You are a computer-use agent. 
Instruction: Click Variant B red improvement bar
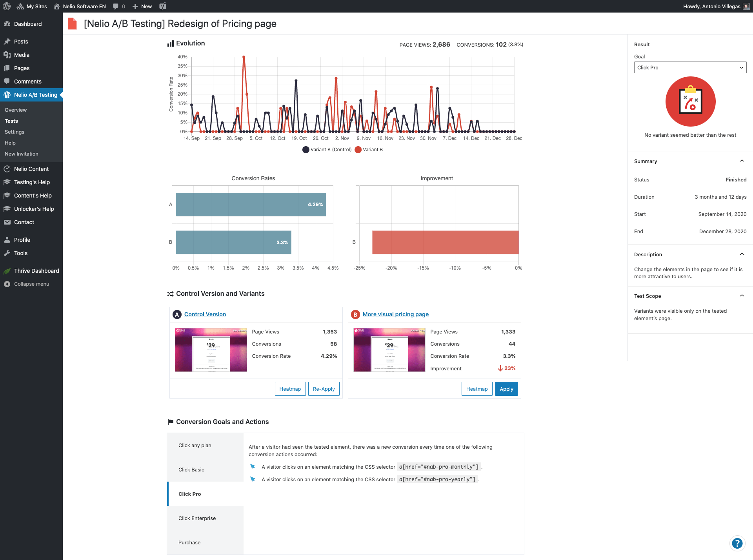(x=445, y=242)
